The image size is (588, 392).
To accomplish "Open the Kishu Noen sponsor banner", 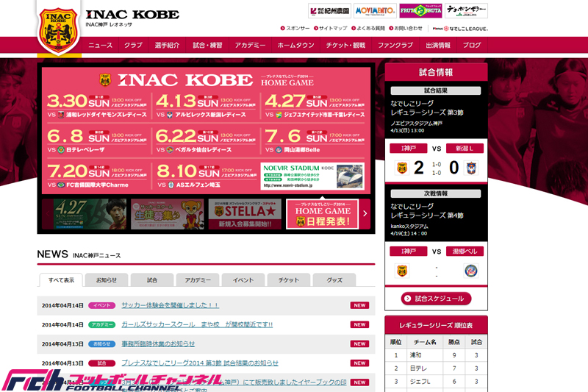I will tap(329, 10).
